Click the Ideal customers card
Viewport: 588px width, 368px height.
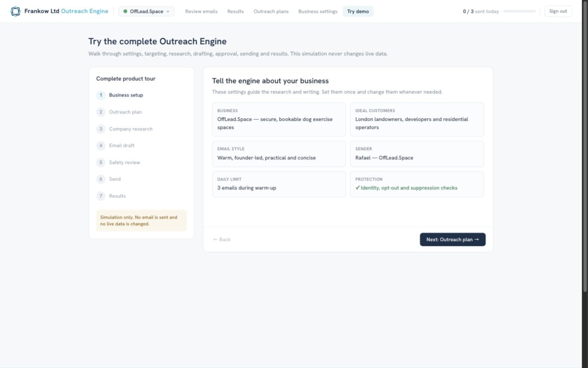[x=417, y=119]
